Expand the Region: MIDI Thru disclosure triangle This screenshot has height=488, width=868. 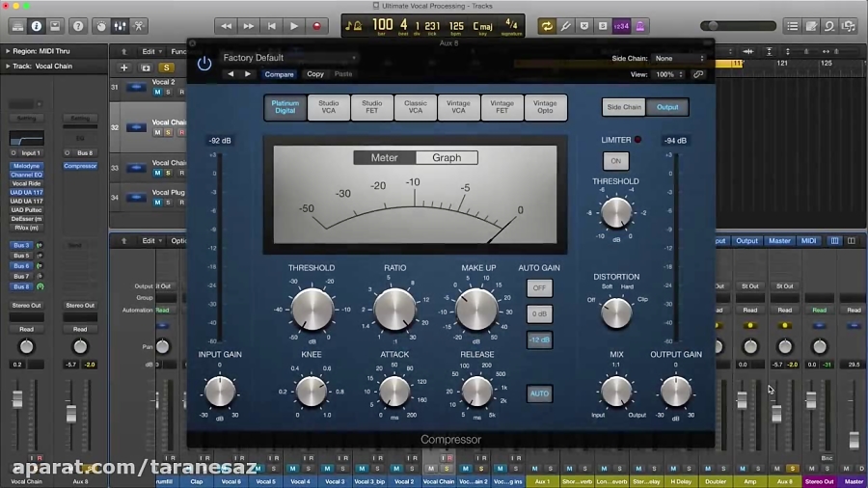click(x=8, y=51)
